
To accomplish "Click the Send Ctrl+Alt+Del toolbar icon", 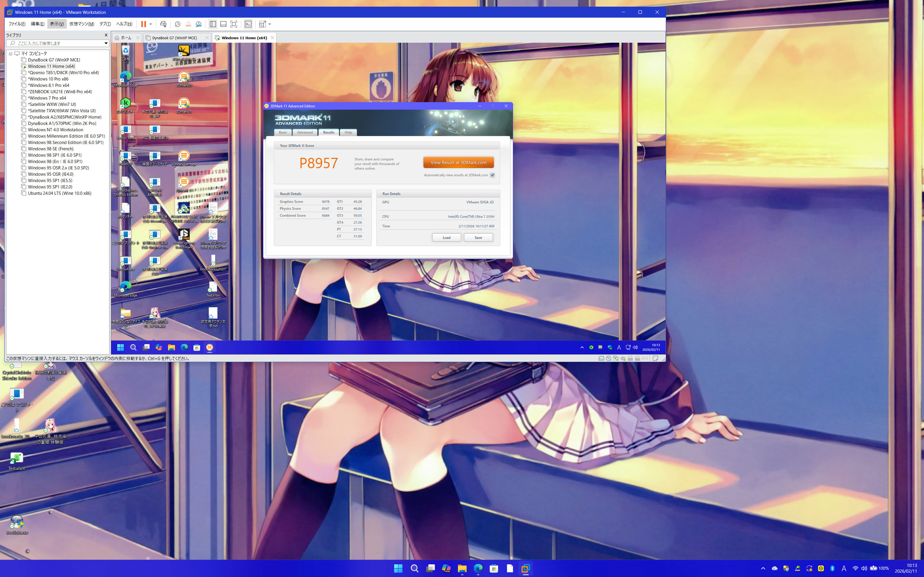I will (163, 24).
